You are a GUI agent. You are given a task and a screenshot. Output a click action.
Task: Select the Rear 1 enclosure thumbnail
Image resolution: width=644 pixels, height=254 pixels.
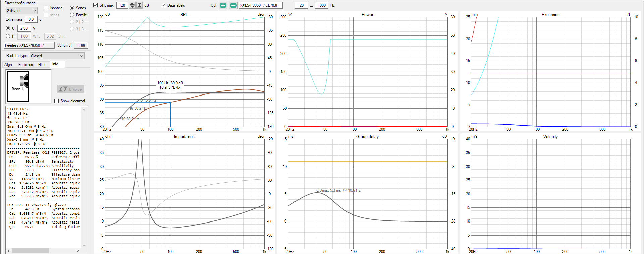pyautogui.click(x=18, y=86)
